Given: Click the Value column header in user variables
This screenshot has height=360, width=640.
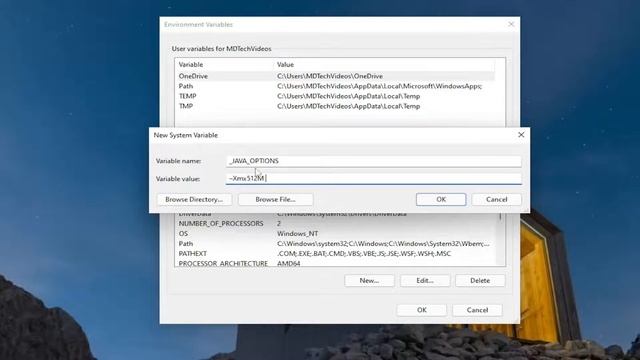Looking at the screenshot, I should coord(384,64).
